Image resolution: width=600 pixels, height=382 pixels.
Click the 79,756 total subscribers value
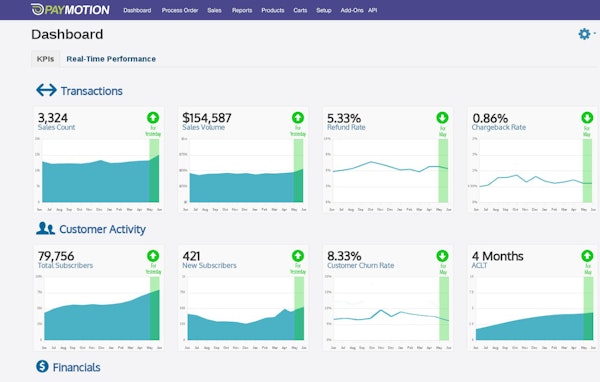(56, 256)
